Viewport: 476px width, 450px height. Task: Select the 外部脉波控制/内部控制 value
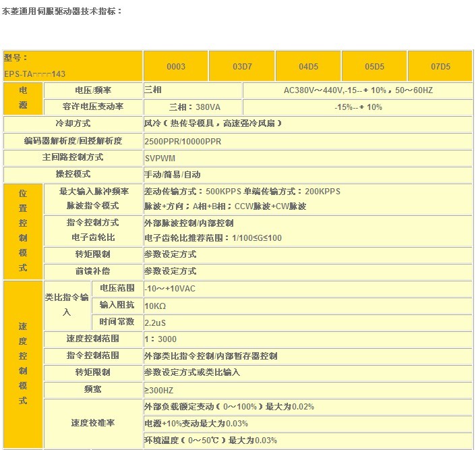[x=189, y=223]
